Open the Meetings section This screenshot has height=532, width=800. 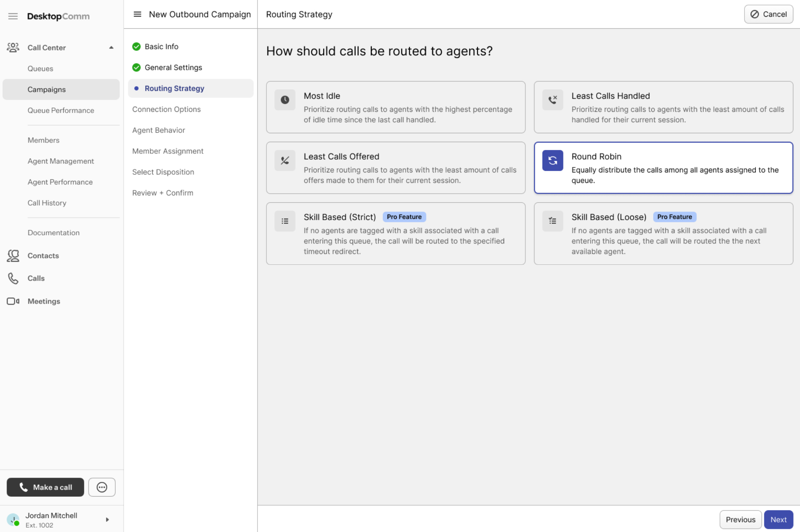pyautogui.click(x=43, y=301)
